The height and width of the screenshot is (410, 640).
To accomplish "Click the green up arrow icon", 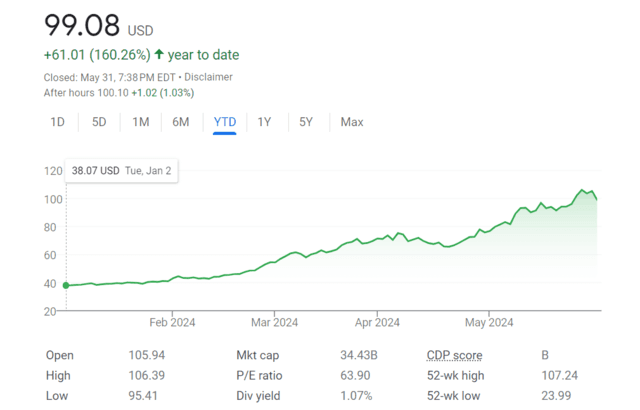I will point(159,55).
